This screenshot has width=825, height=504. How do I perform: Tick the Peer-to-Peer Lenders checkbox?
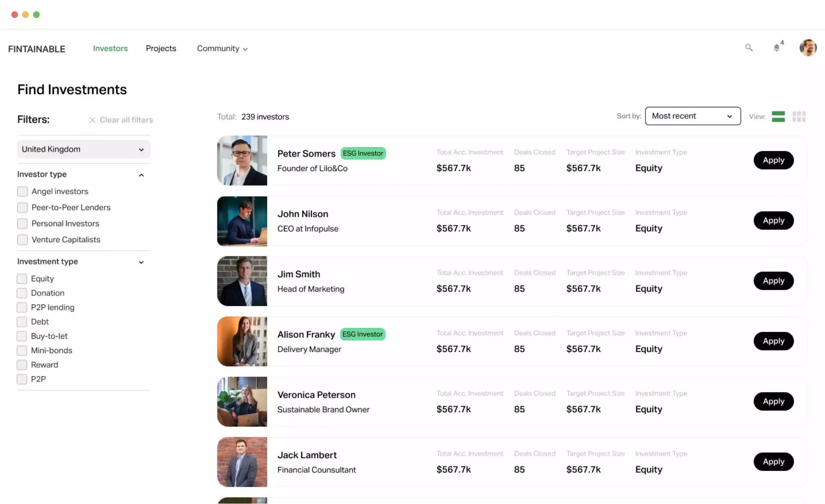pos(23,207)
